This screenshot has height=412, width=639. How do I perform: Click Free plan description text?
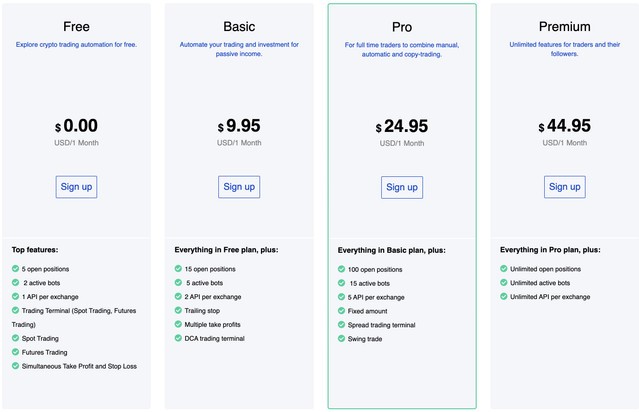76,45
